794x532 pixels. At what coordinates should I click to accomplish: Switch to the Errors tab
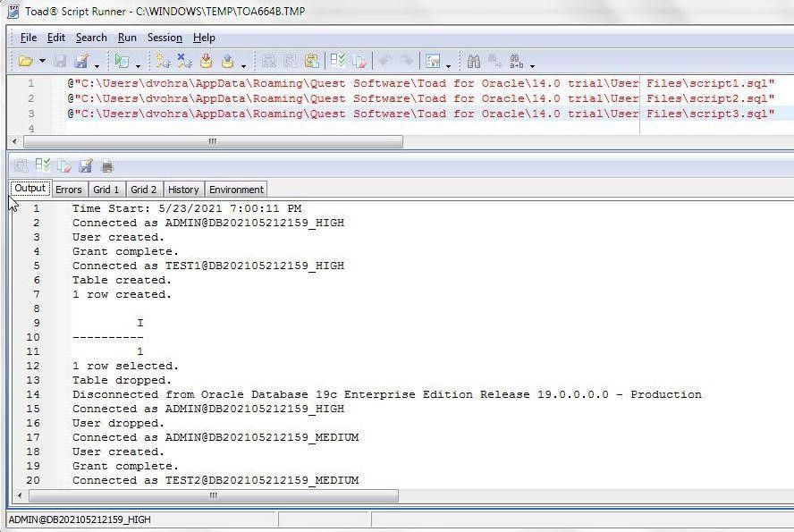[68, 190]
